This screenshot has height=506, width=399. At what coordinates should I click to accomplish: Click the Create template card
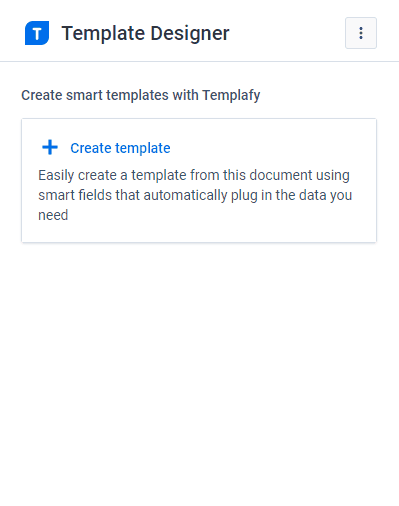(x=199, y=180)
